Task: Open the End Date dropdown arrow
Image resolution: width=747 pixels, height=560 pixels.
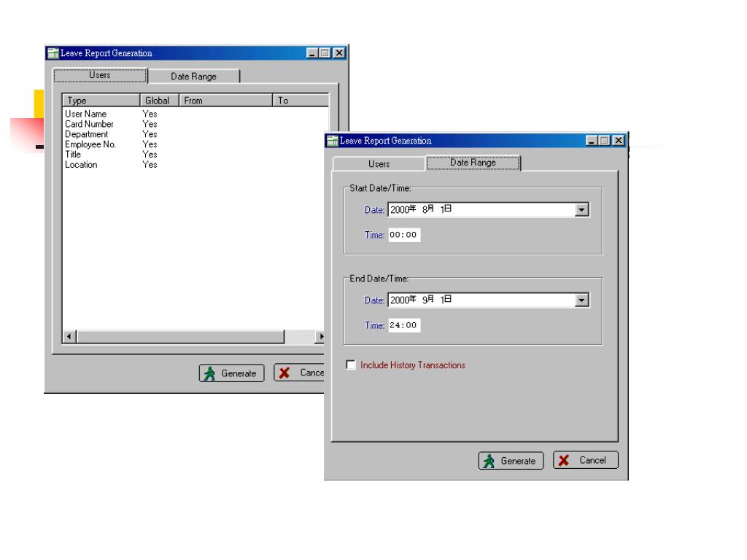Action: click(x=581, y=300)
